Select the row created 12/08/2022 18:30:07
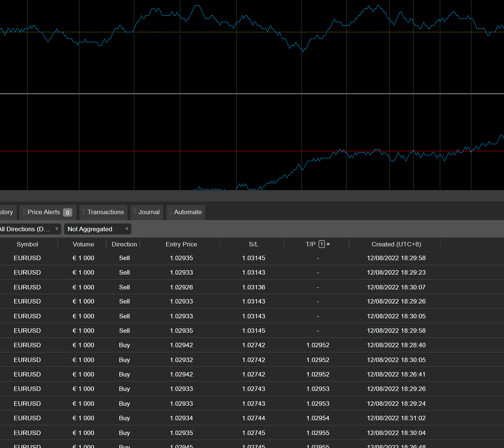Screen dimensions: 504x448 [252, 287]
